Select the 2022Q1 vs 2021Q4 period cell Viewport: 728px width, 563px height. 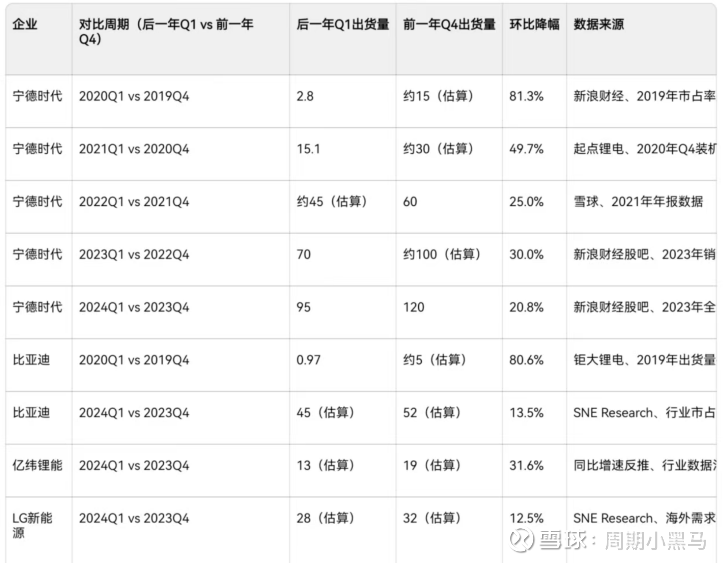tap(134, 202)
